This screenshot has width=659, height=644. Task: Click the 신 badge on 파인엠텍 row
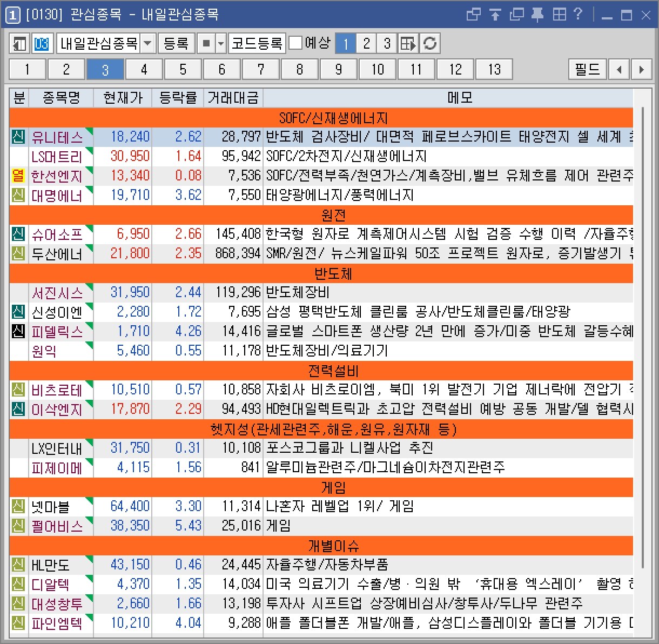[x=18, y=623]
